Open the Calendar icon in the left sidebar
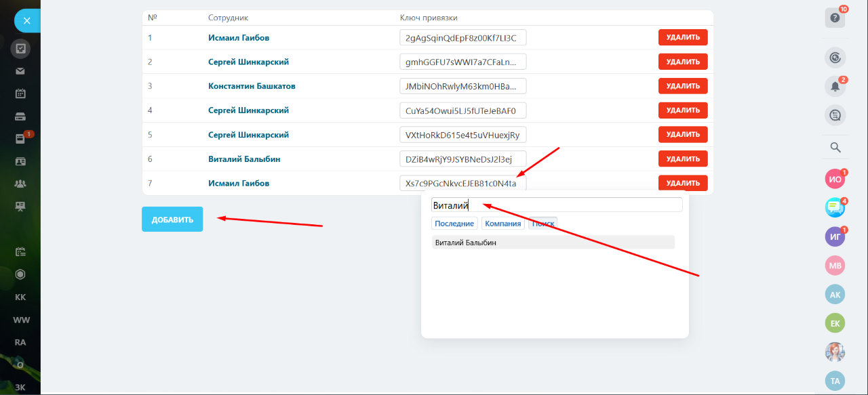Screen dimensions: 868x395 point(20,93)
